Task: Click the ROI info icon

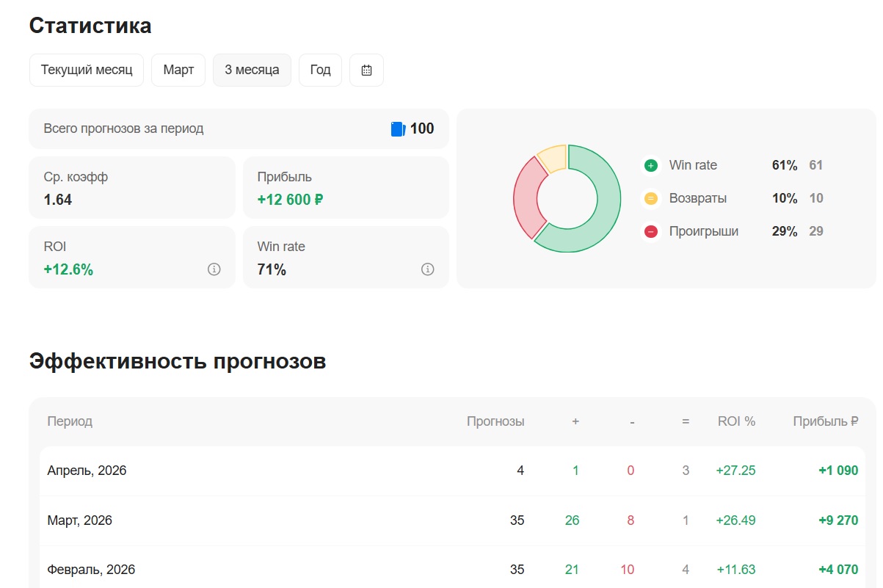Action: [x=214, y=269]
